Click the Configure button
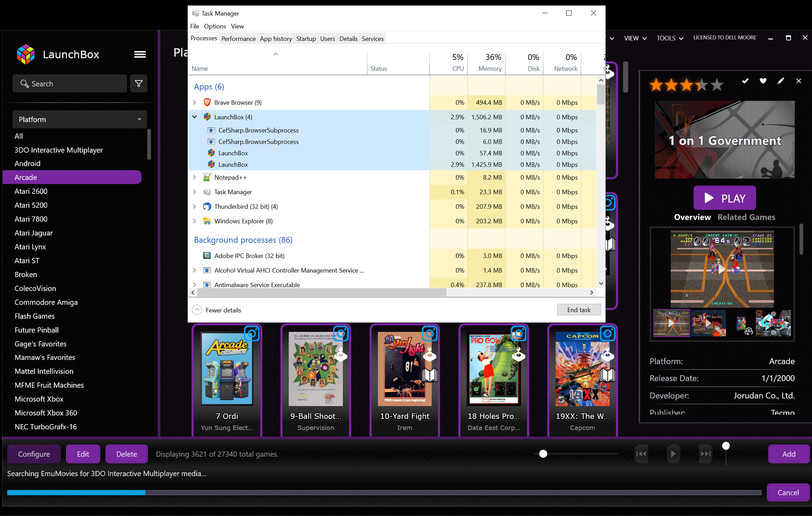The image size is (812, 516). (x=34, y=454)
